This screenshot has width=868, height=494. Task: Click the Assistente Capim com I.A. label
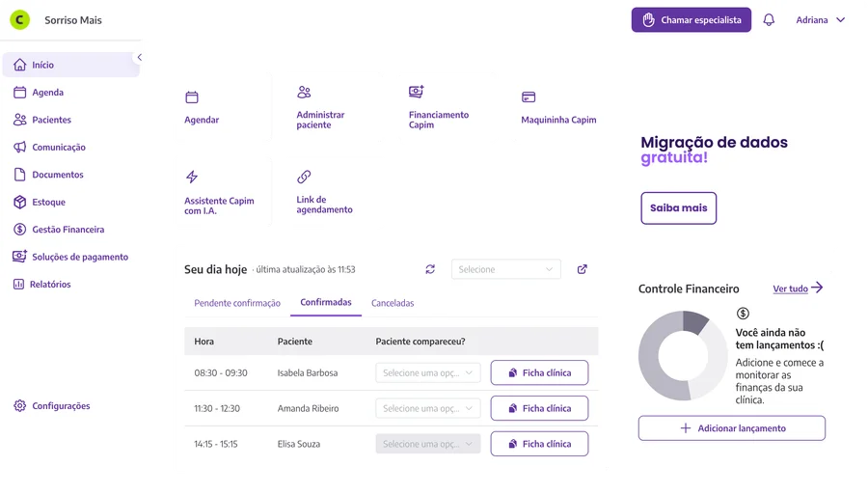(219, 206)
